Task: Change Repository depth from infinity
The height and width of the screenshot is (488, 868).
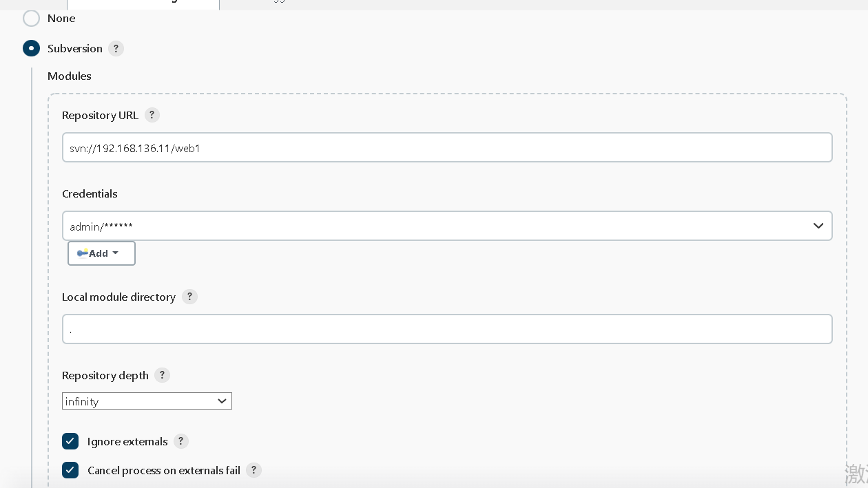Action: pyautogui.click(x=147, y=401)
